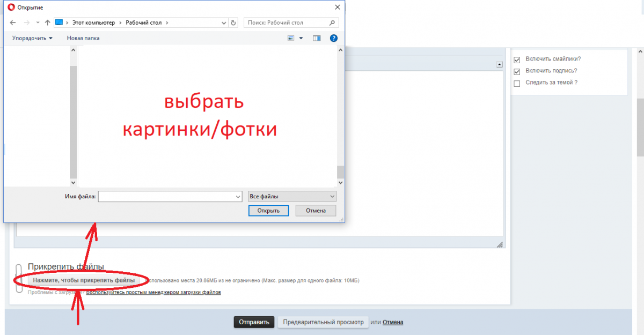Enable Следить за темой checkbox
The image size is (644, 335).
[x=517, y=83]
